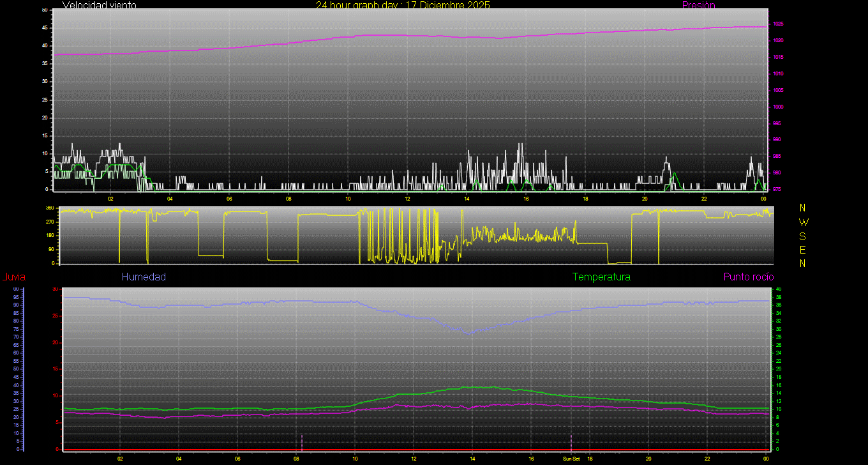Click the Punto rocío legend label
The width and height of the screenshot is (868, 465).
tap(748, 277)
